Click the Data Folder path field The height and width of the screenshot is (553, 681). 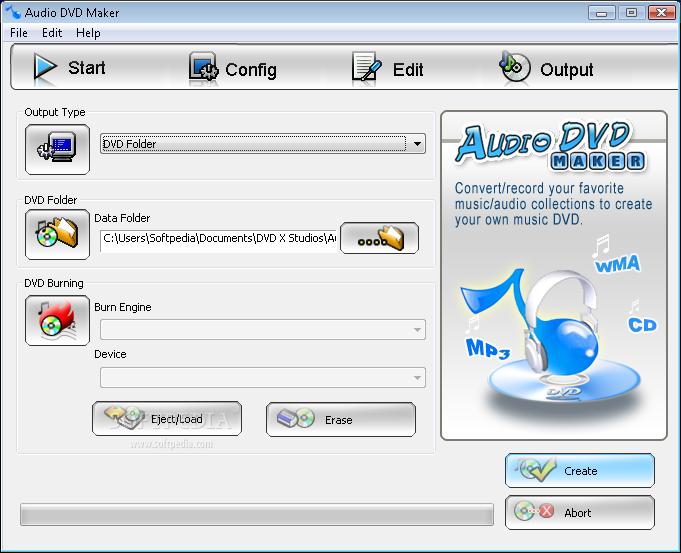pos(218,241)
